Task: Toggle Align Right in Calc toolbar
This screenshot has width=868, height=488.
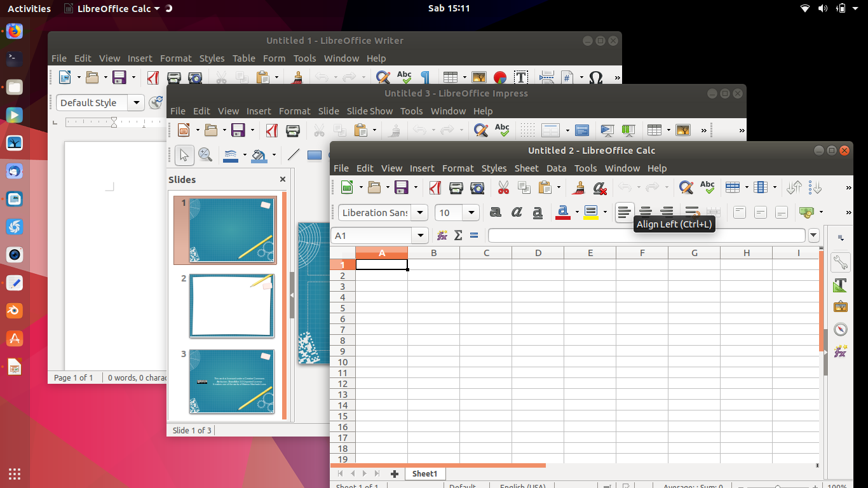Action: pos(667,212)
